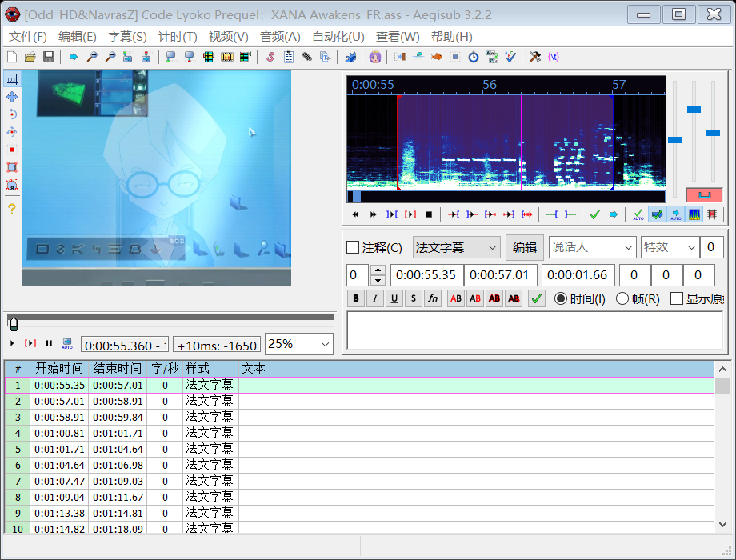Click the Jump to video frame arrow icon
Screen dimensions: 736x560
pos(74,58)
